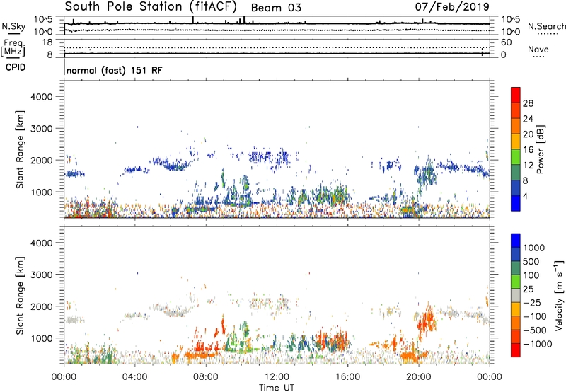Click the red bottom of the velocity colorbar

516,350
